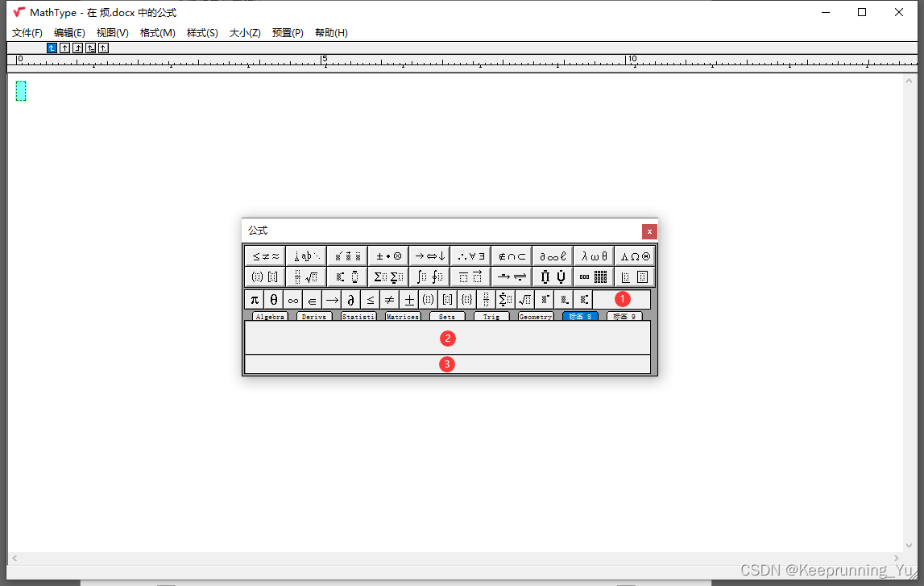The width and height of the screenshot is (924, 586).
Task: Open the products and set templates palette
Action: pos(553,276)
